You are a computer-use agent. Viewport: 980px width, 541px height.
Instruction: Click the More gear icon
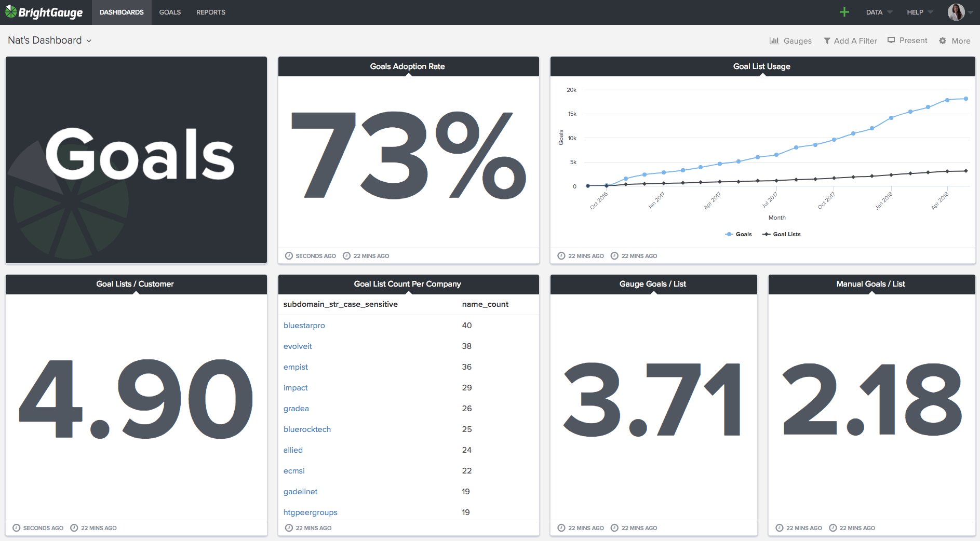tap(943, 40)
